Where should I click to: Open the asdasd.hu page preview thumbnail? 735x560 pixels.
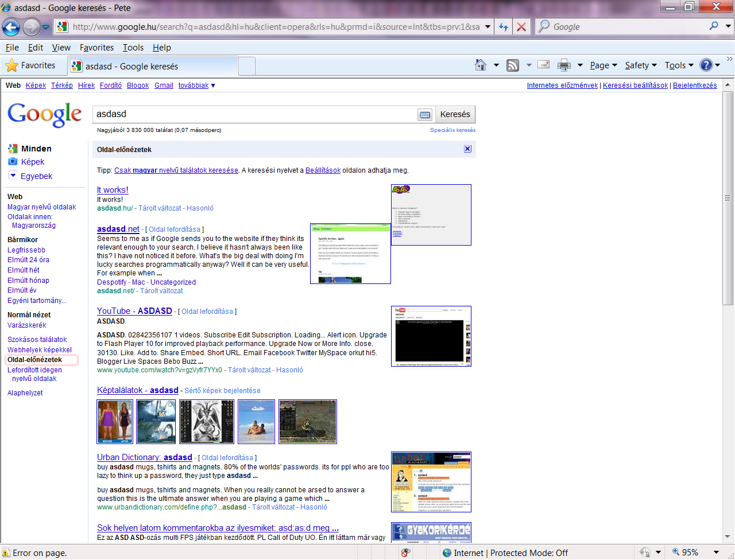pos(431,215)
